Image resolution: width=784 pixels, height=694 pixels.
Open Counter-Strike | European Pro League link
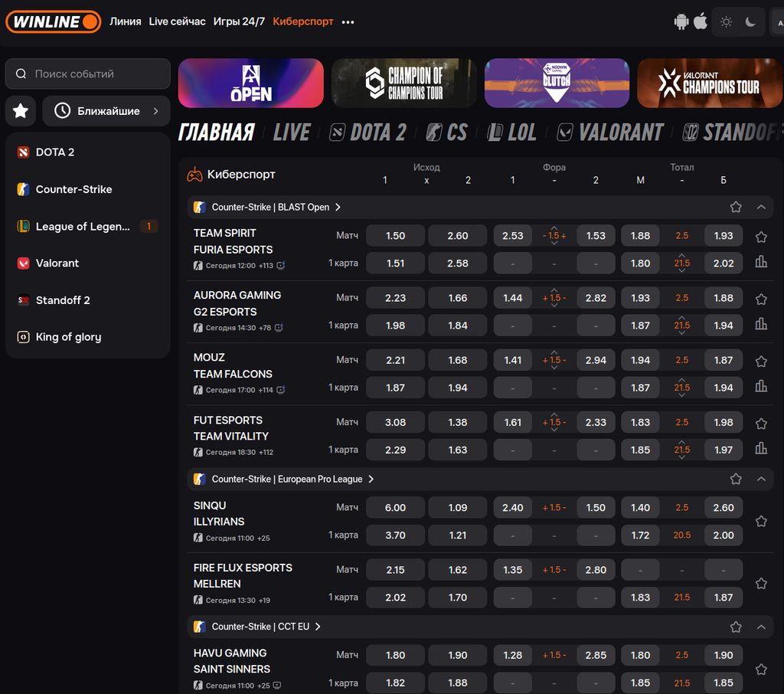coord(292,480)
